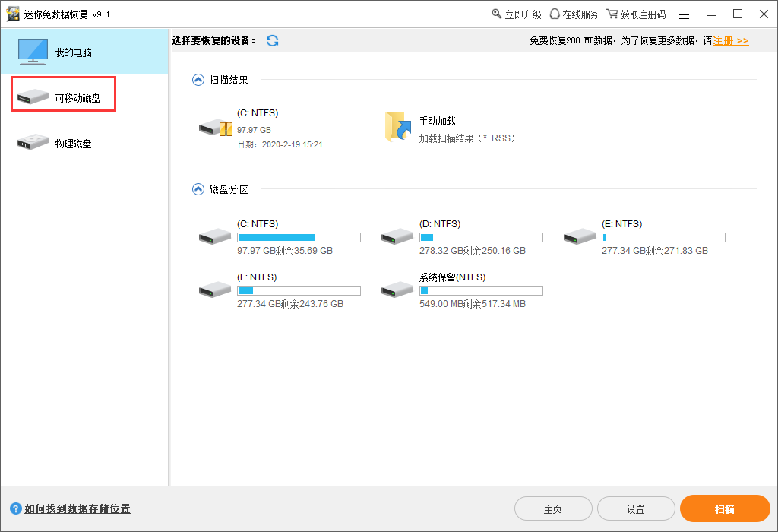
Task: Click the refresh device list icon
Action: (x=273, y=41)
